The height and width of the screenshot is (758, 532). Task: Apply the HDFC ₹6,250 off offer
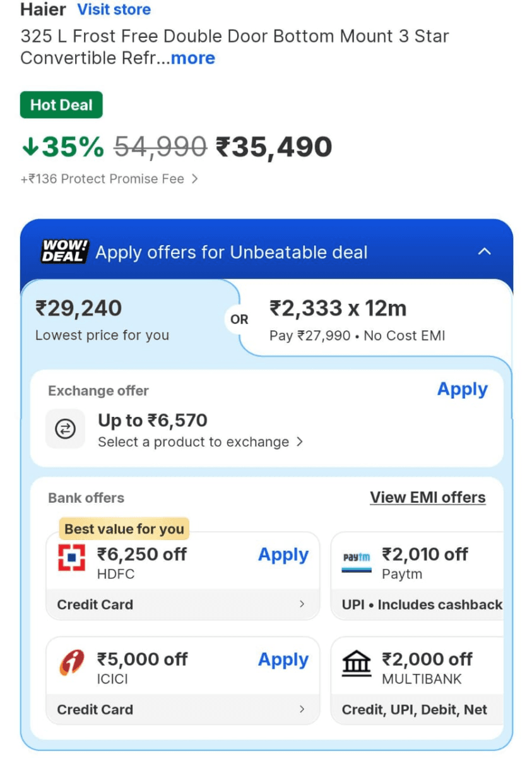pyautogui.click(x=283, y=555)
